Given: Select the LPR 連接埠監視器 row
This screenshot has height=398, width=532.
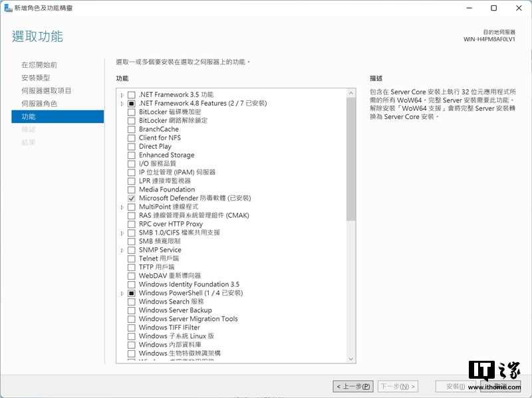Looking at the screenshot, I should coord(165,181).
